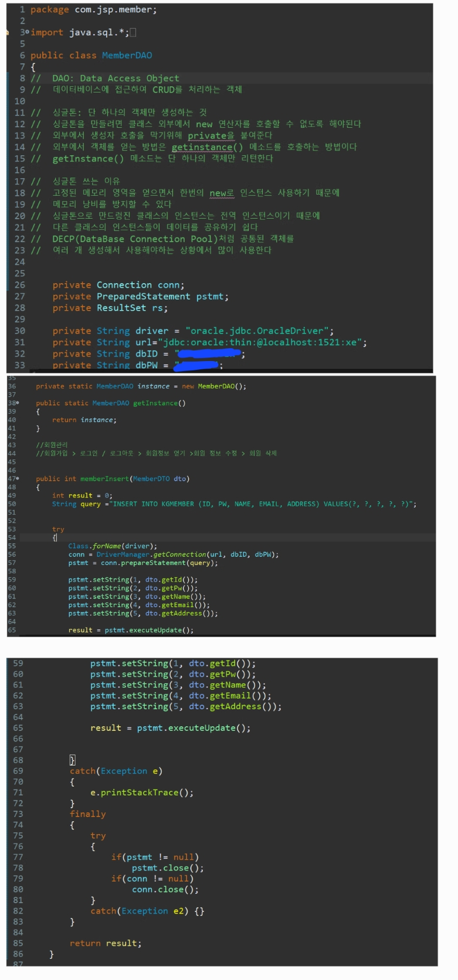Click the comment "DAO: Data Access Object"
The image size is (458, 980).
116,78
